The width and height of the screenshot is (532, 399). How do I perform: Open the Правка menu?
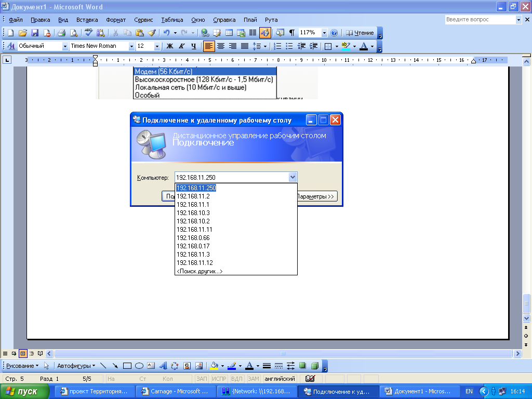pyautogui.click(x=41, y=20)
